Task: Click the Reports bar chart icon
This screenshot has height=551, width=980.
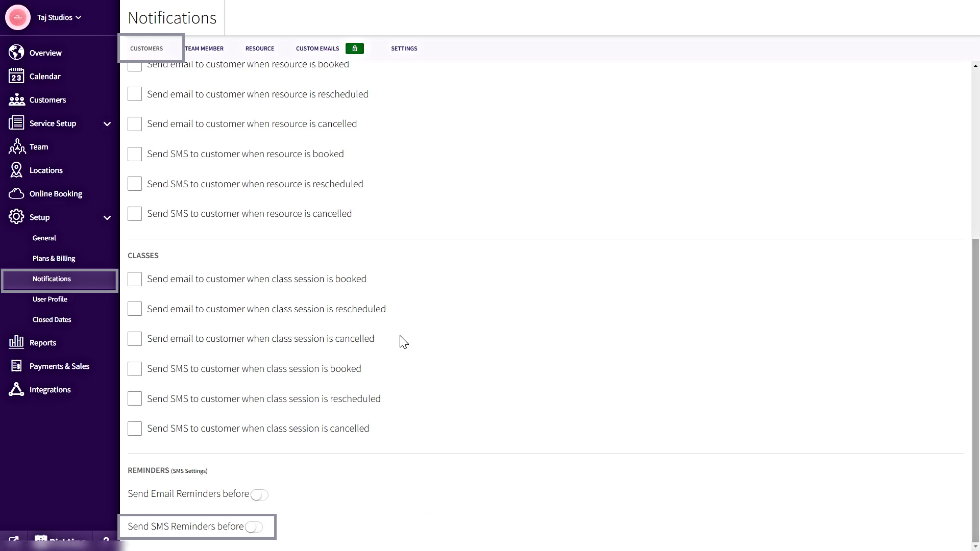Action: [16, 342]
